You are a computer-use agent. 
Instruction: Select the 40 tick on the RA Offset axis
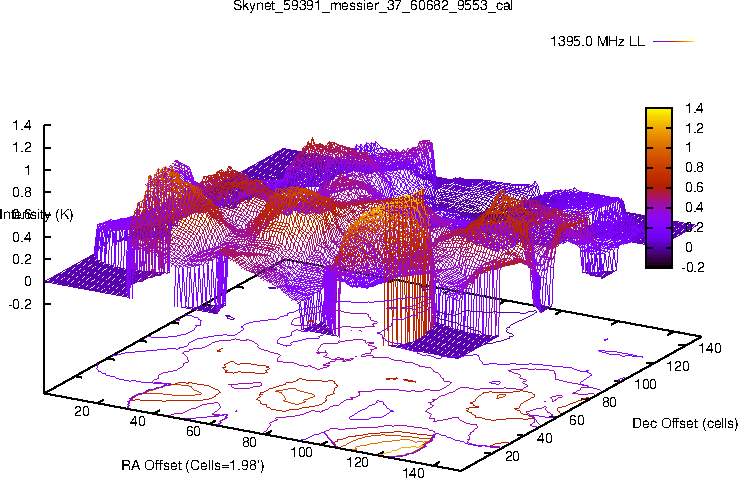point(137,421)
